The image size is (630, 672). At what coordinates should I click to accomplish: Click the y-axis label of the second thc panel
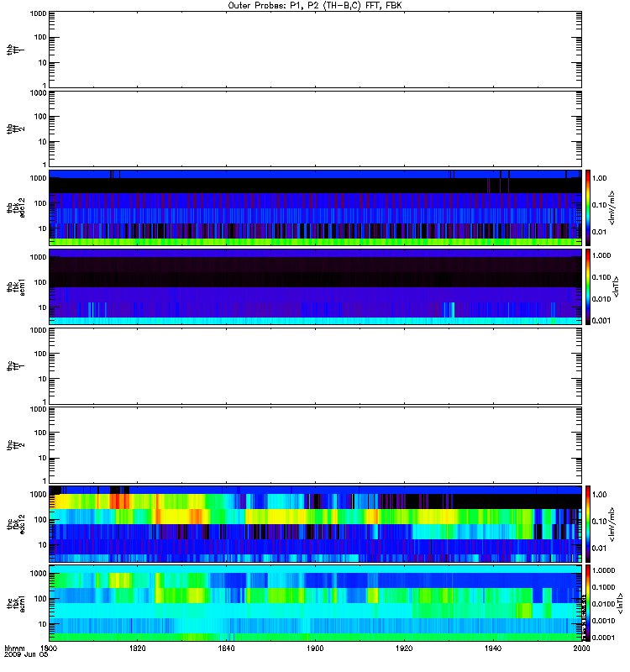pyautogui.click(x=15, y=445)
